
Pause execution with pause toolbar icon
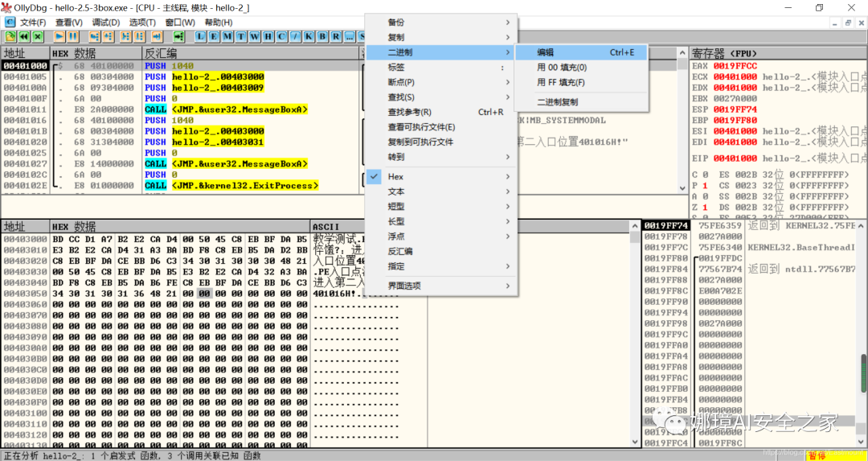72,36
